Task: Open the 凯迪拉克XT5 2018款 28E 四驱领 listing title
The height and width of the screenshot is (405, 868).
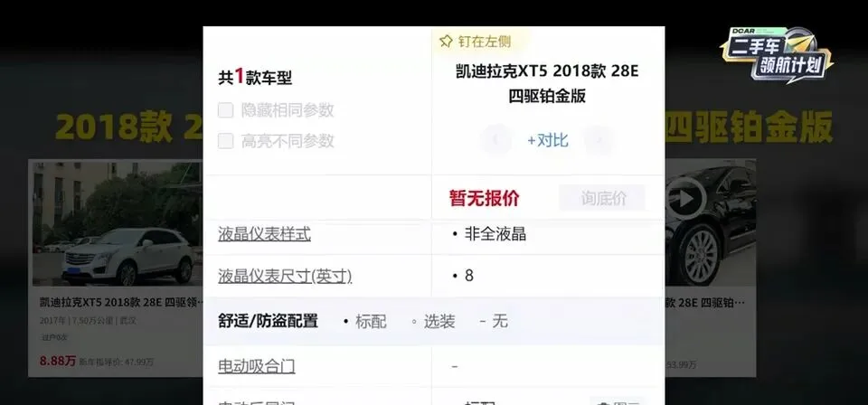Action: 121,303
